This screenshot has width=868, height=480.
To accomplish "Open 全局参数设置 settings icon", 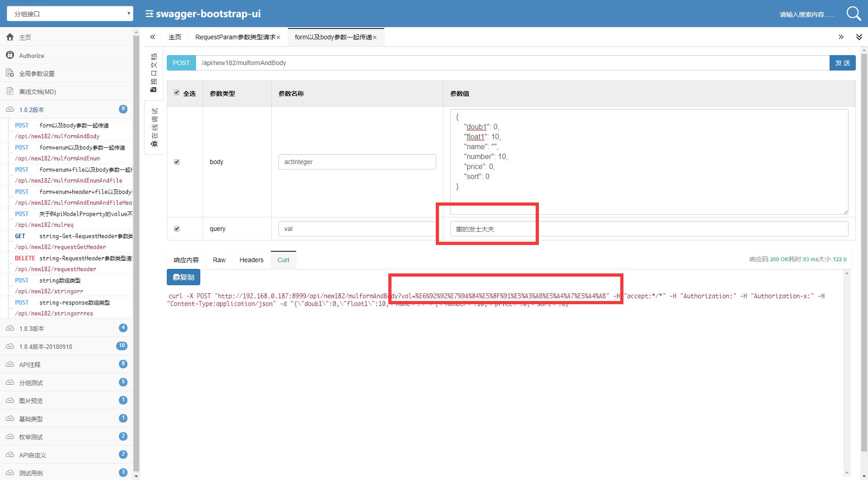I will (10, 73).
